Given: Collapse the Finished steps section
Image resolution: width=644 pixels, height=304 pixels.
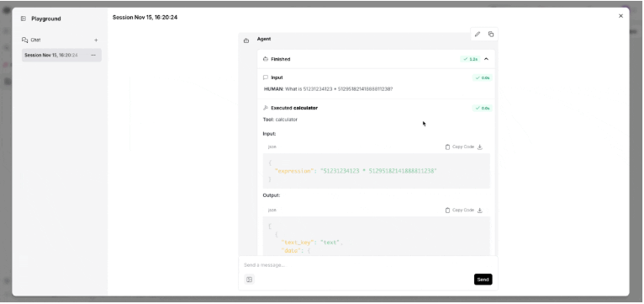Looking at the screenshot, I should point(486,59).
